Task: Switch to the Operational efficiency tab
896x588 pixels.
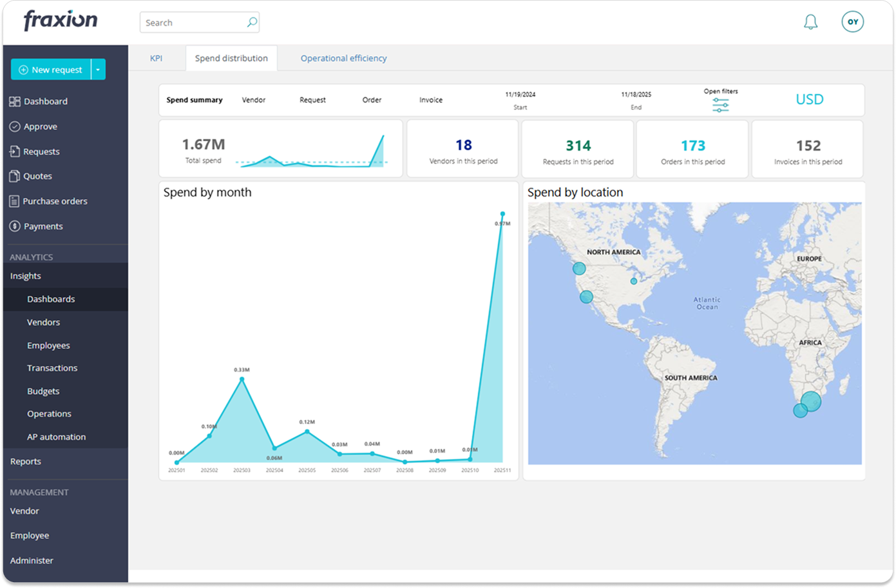Action: click(x=343, y=59)
